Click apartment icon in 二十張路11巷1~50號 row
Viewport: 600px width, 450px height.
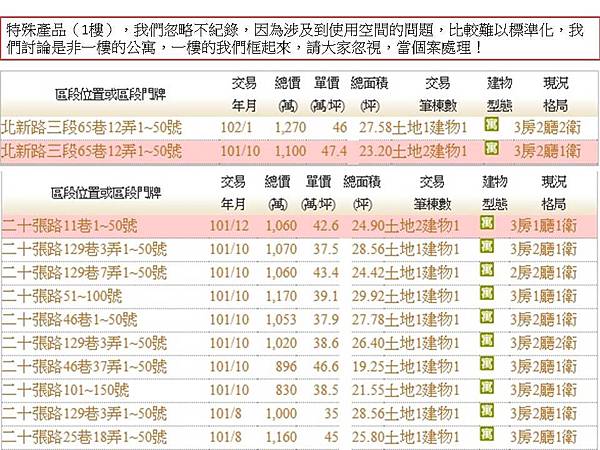(x=487, y=223)
